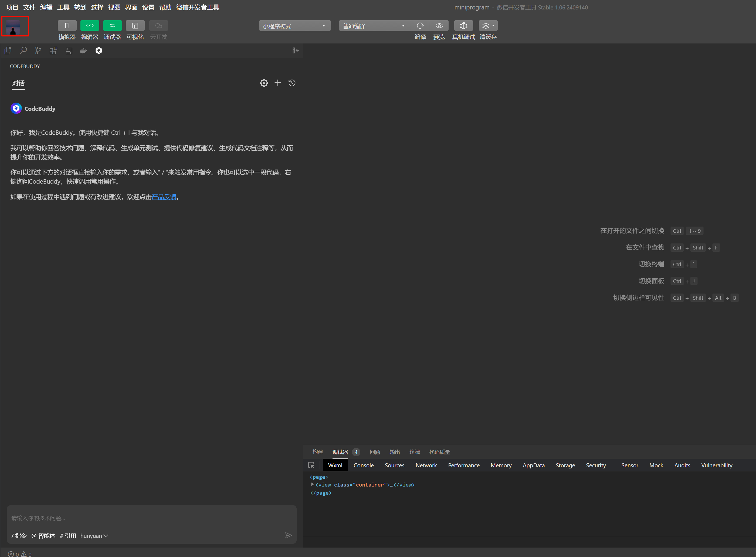Expand the view container node triangle
Viewport: 756px width, 557px height.
[313, 484]
